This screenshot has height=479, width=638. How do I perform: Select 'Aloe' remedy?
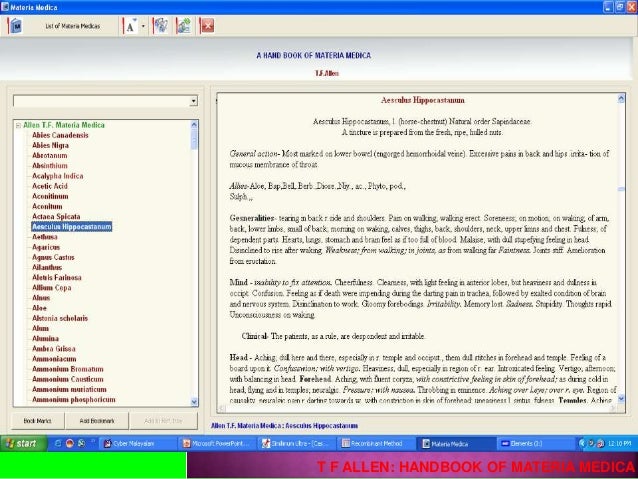tap(39, 308)
